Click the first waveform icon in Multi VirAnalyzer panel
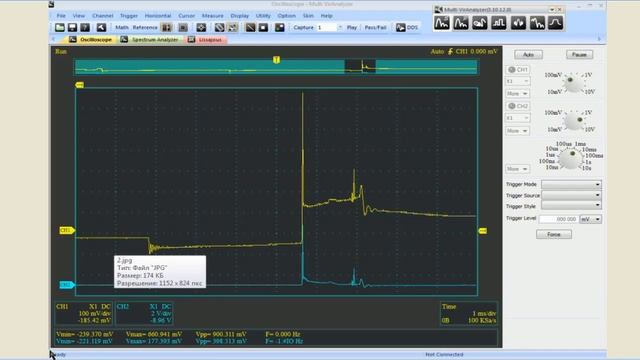The image size is (640, 360). [x=442, y=23]
